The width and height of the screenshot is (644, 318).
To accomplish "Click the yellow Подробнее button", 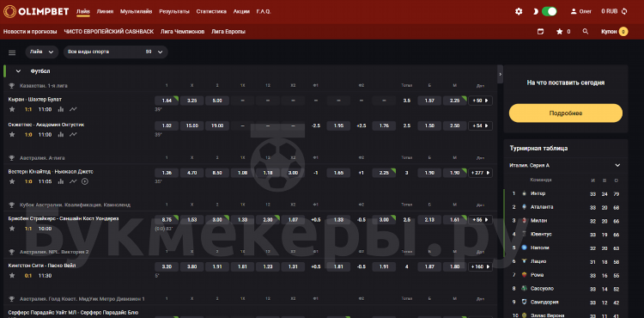I will pos(566,113).
